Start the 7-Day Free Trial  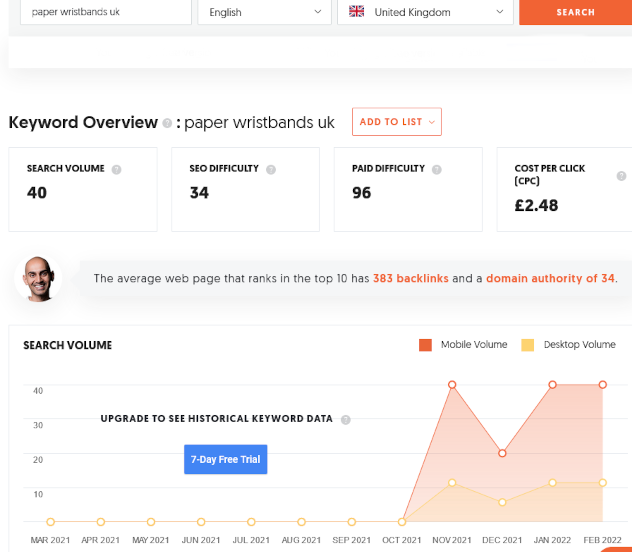tap(225, 460)
